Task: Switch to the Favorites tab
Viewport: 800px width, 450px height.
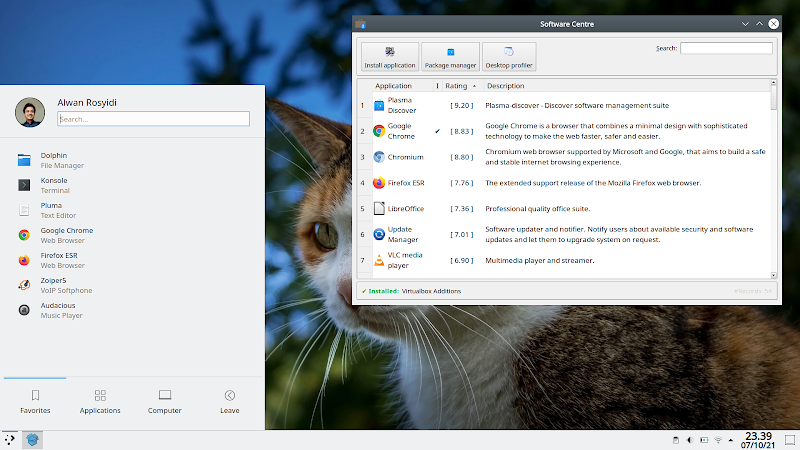Action: pos(35,402)
